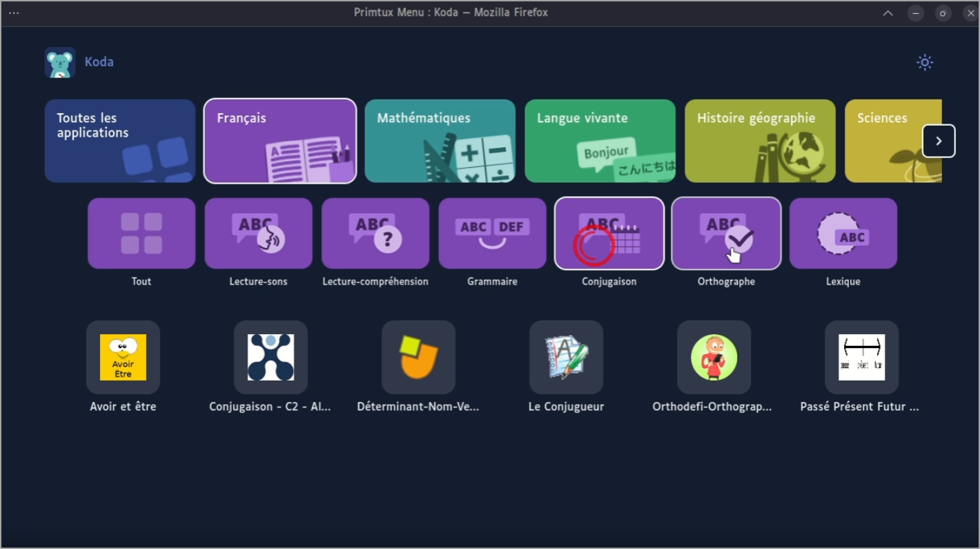The width and height of the screenshot is (980, 549).
Task: Toggle light/dark theme sun icon
Action: (925, 62)
